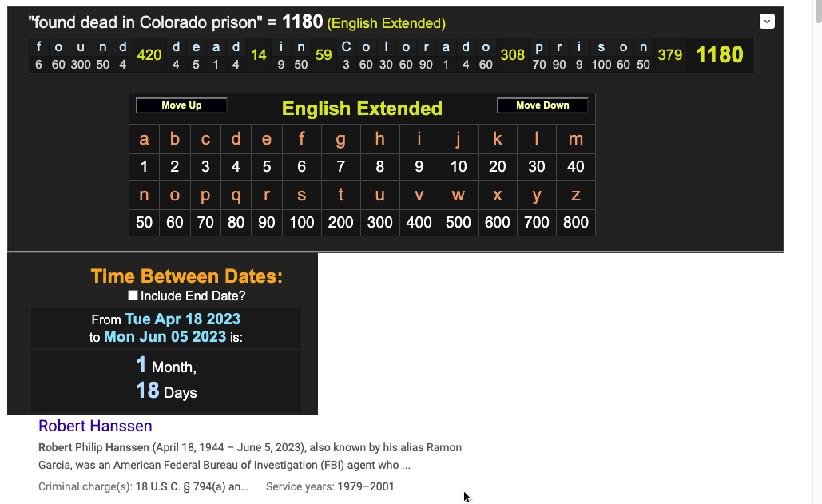
Task: Click the English Extended cipher table heading
Action: (x=362, y=109)
